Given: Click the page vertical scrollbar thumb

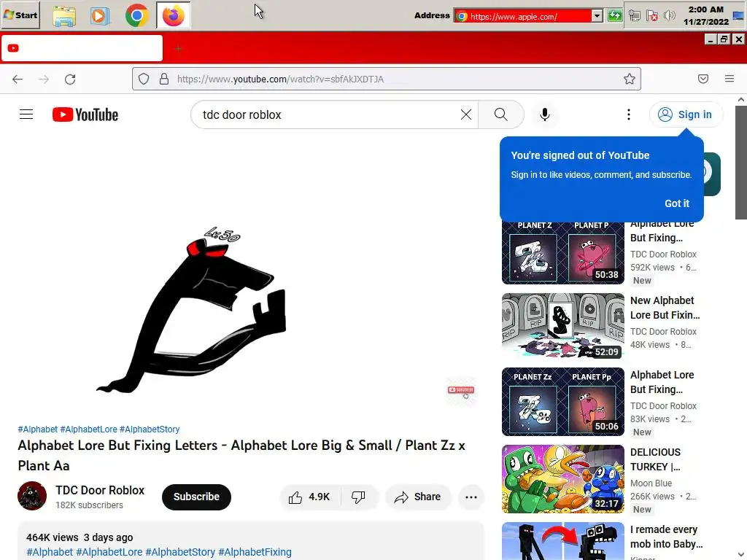Looking at the screenshot, I should click(741, 163).
